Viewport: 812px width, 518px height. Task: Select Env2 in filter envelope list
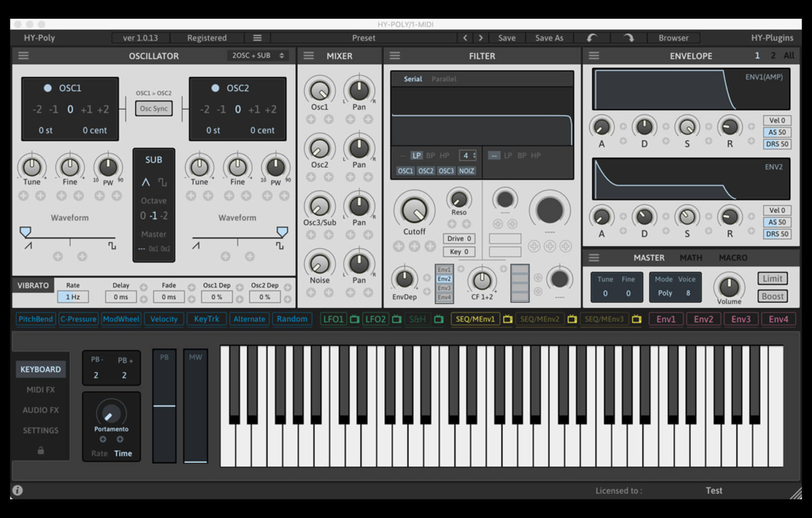click(444, 279)
